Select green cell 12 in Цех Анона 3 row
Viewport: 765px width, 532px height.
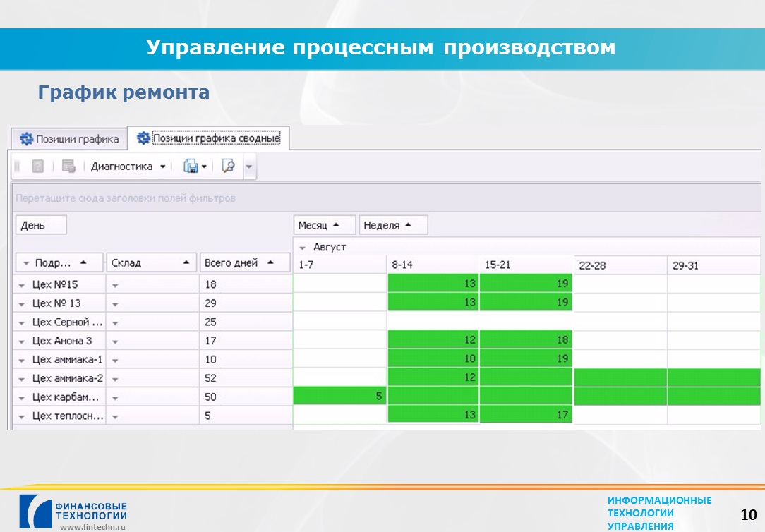pyautogui.click(x=433, y=339)
